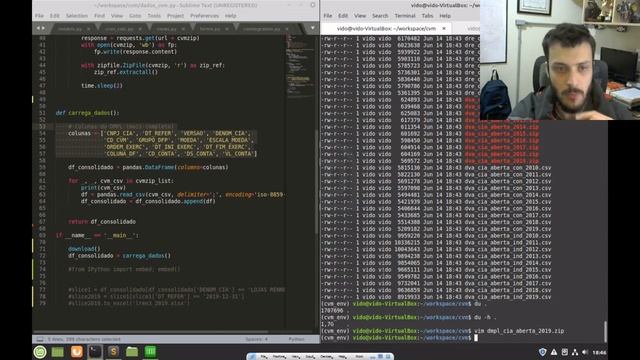Open the terminal's Search menu
Viewport: 640px width, 360px height.
pyautogui.click(x=380, y=16)
